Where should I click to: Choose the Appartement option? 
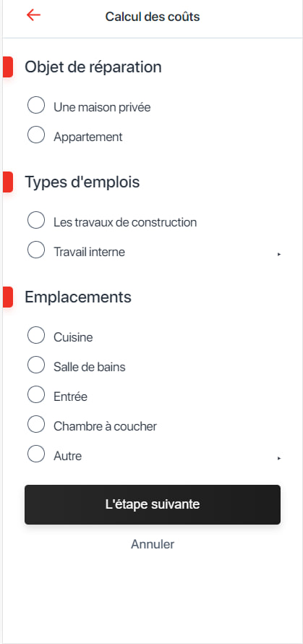(36, 135)
